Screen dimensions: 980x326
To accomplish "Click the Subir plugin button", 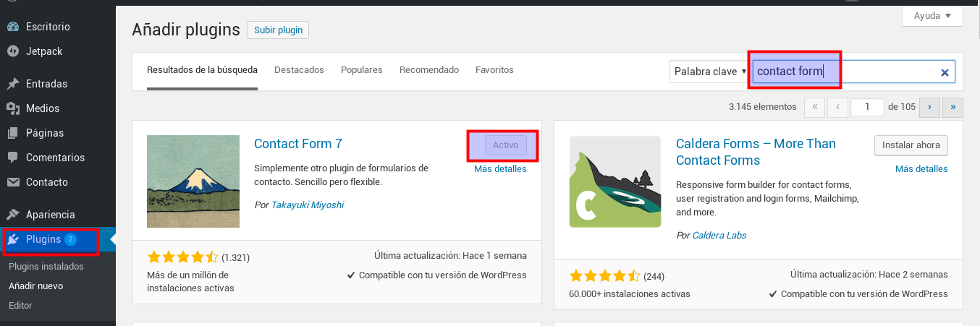I will pyautogui.click(x=278, y=30).
